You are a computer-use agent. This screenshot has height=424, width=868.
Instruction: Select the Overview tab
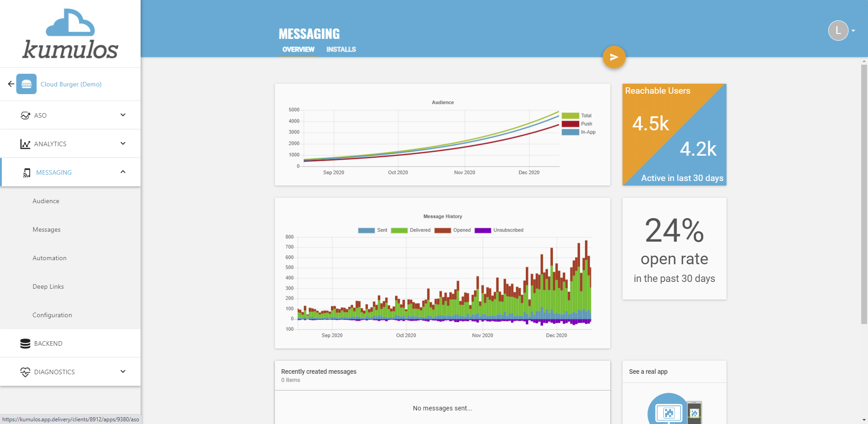(298, 49)
